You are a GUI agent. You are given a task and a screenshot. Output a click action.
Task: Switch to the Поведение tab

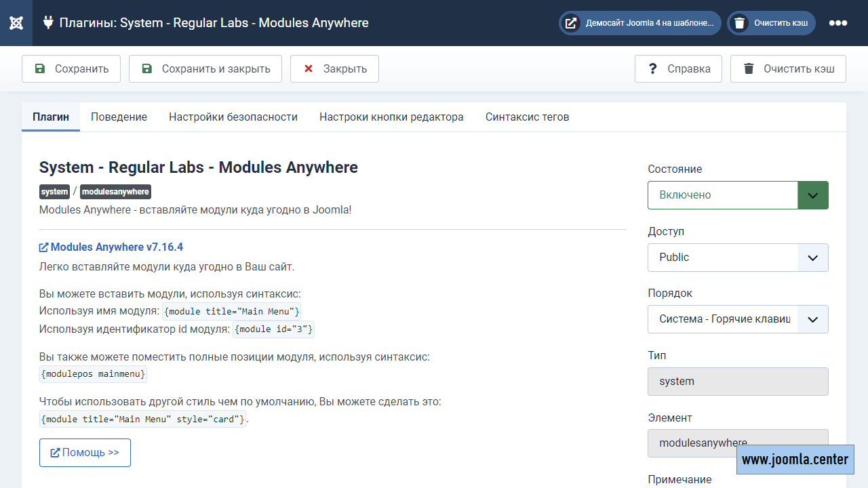point(119,117)
